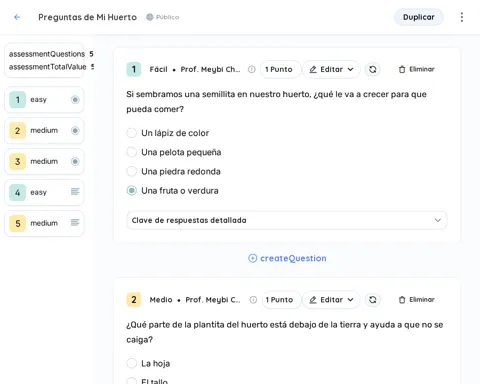Expand 'Clave de respuestas detallada' section
The image size is (480, 384).
(x=287, y=220)
